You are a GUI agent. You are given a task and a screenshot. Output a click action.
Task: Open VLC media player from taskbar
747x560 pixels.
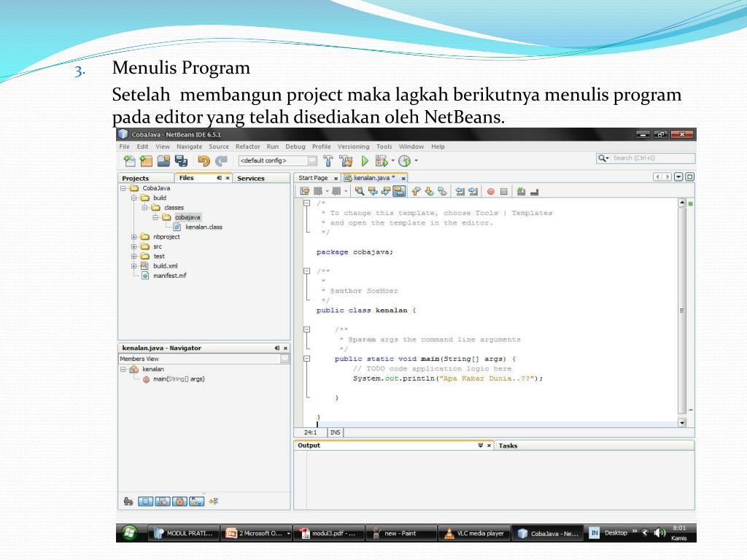(474, 533)
